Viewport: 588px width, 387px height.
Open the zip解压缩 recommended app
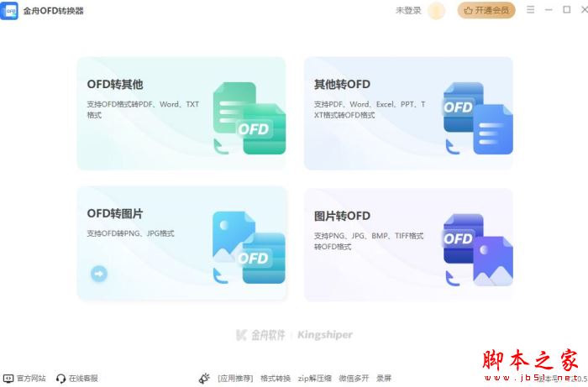click(x=315, y=379)
